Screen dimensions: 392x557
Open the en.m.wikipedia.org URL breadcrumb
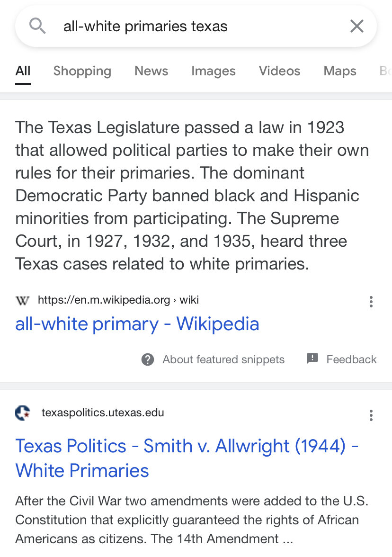tap(118, 300)
